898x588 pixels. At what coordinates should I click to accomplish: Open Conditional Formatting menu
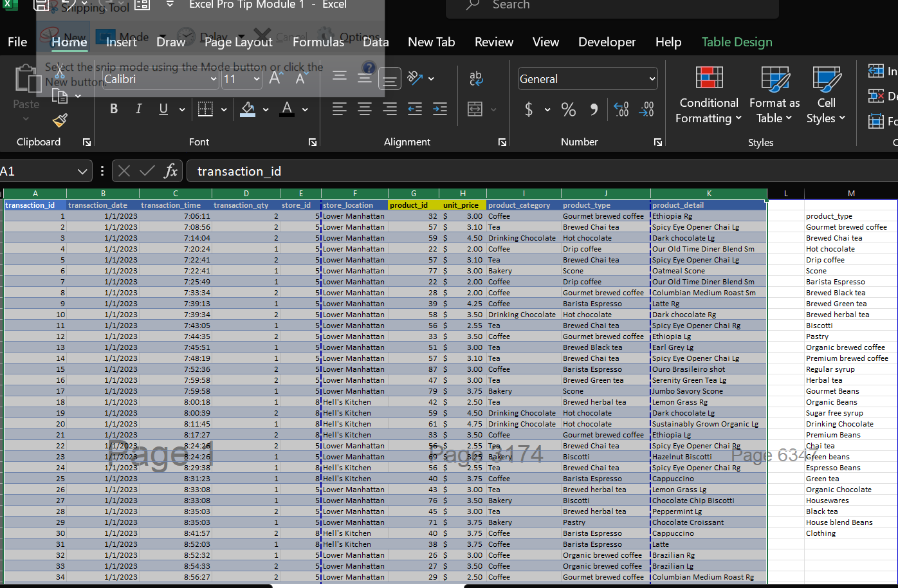click(x=709, y=95)
